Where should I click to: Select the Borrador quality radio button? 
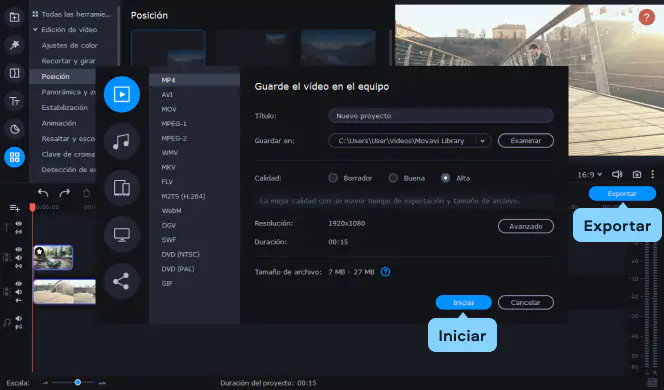[x=333, y=178]
